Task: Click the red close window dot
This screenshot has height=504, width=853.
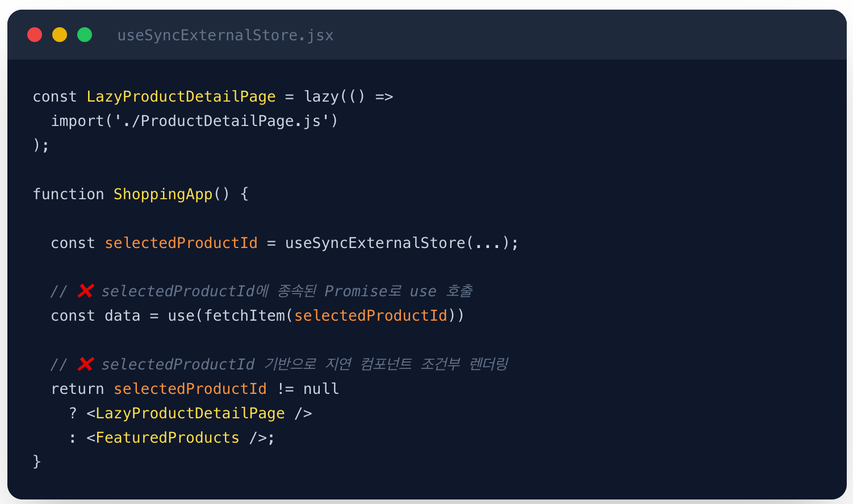Action: [x=35, y=35]
